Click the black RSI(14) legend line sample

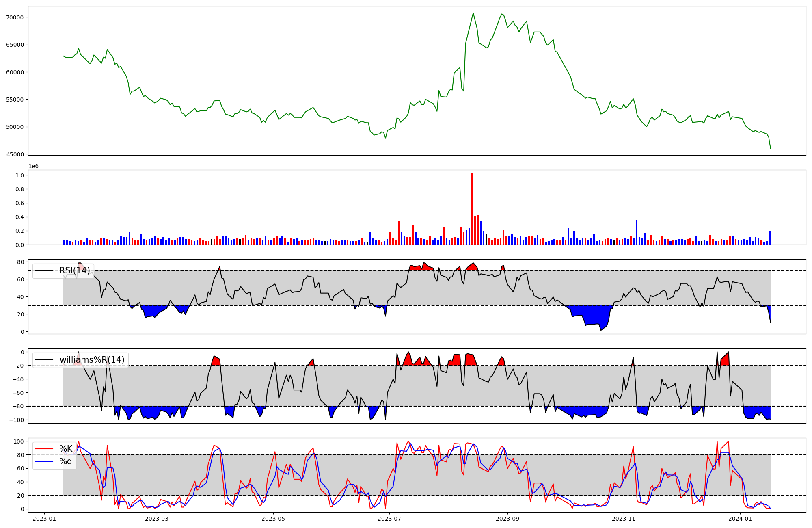[x=44, y=270]
